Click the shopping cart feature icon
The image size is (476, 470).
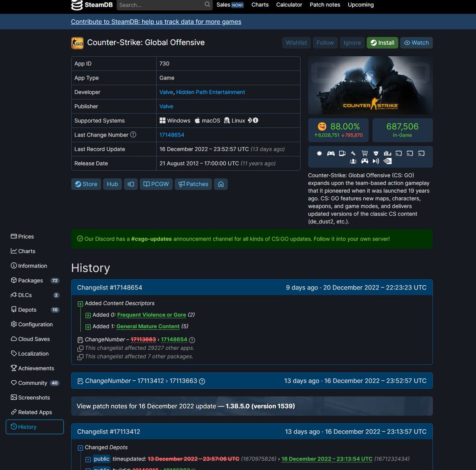[365, 153]
